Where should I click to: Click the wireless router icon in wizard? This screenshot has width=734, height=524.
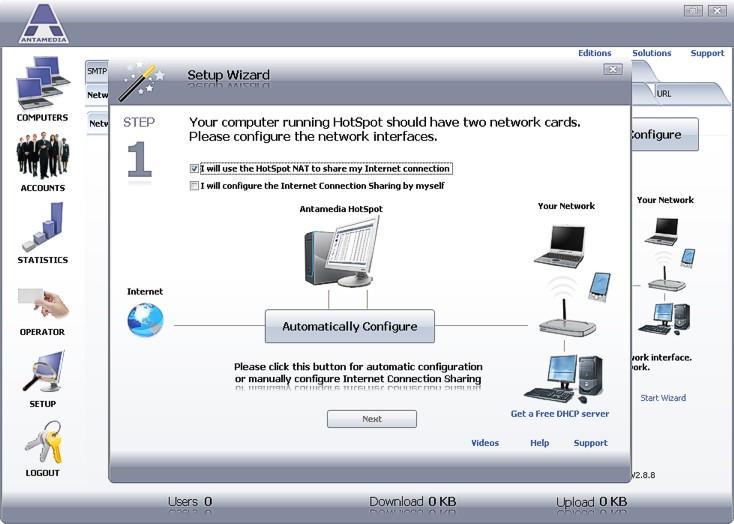pyautogui.click(x=567, y=318)
